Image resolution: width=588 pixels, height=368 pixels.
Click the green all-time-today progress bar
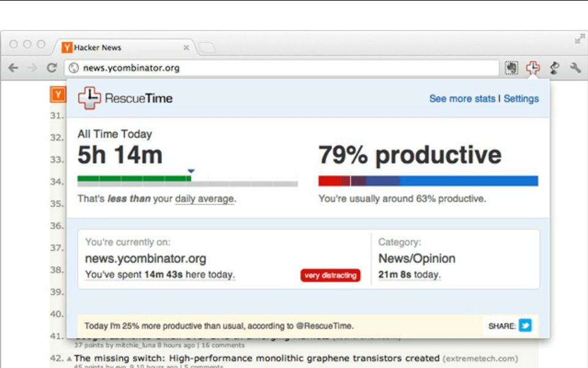click(134, 179)
